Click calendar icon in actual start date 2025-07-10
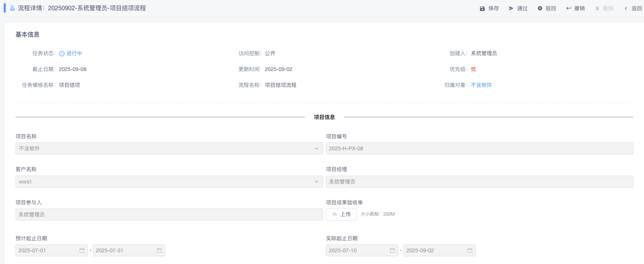The height and width of the screenshot is (264, 644). pos(392,250)
